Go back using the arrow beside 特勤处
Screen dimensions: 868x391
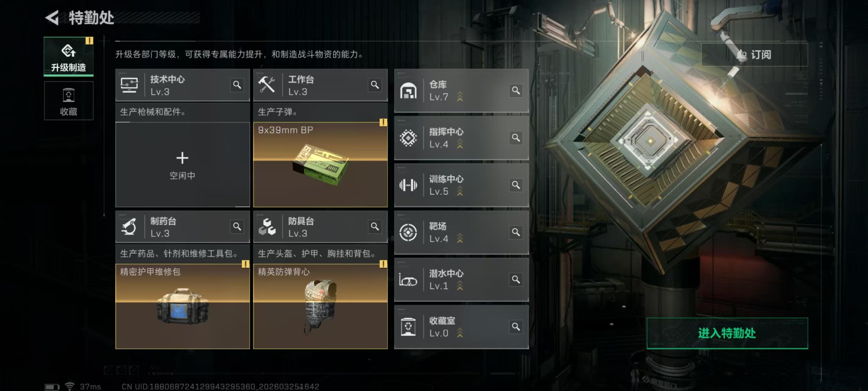(x=52, y=17)
